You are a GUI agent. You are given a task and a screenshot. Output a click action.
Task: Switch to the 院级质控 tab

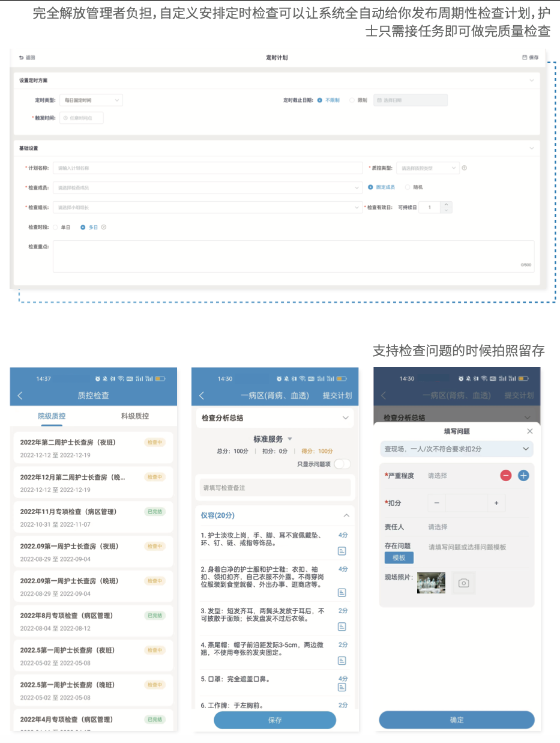(52, 416)
